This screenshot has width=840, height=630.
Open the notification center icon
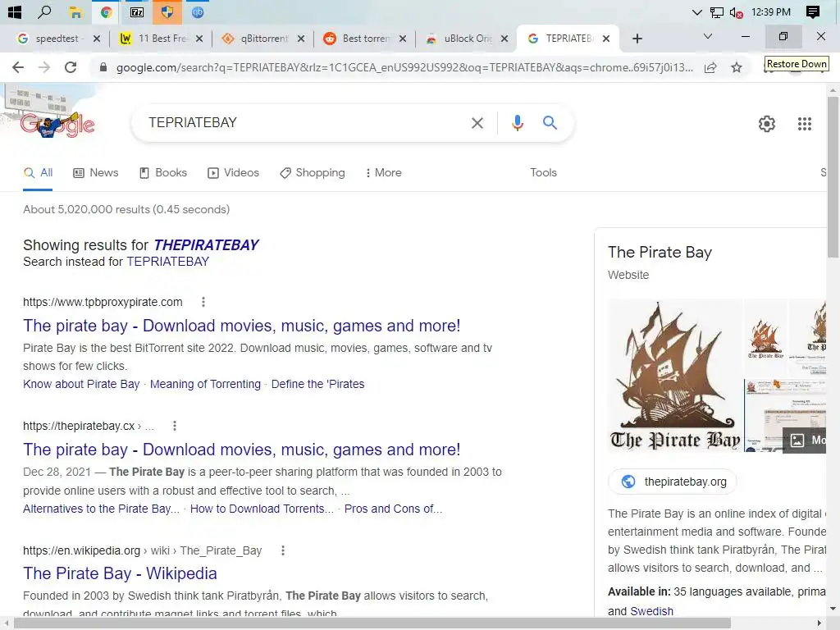813,11
